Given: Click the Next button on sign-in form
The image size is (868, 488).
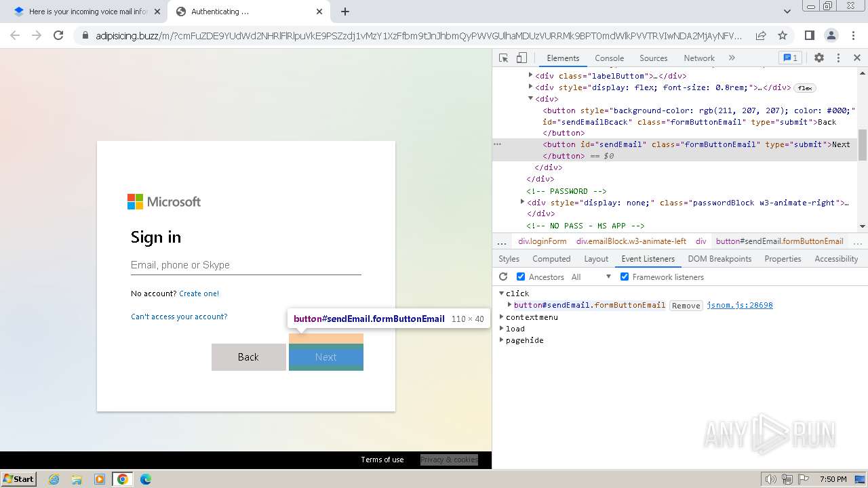Looking at the screenshot, I should [x=326, y=357].
